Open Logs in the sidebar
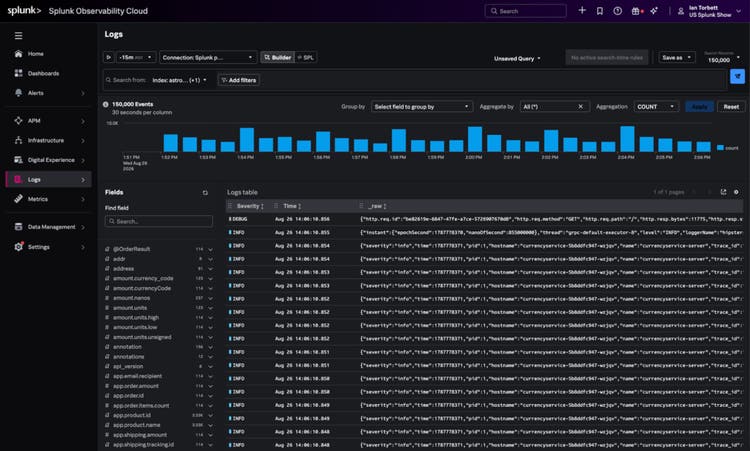 click(49, 179)
